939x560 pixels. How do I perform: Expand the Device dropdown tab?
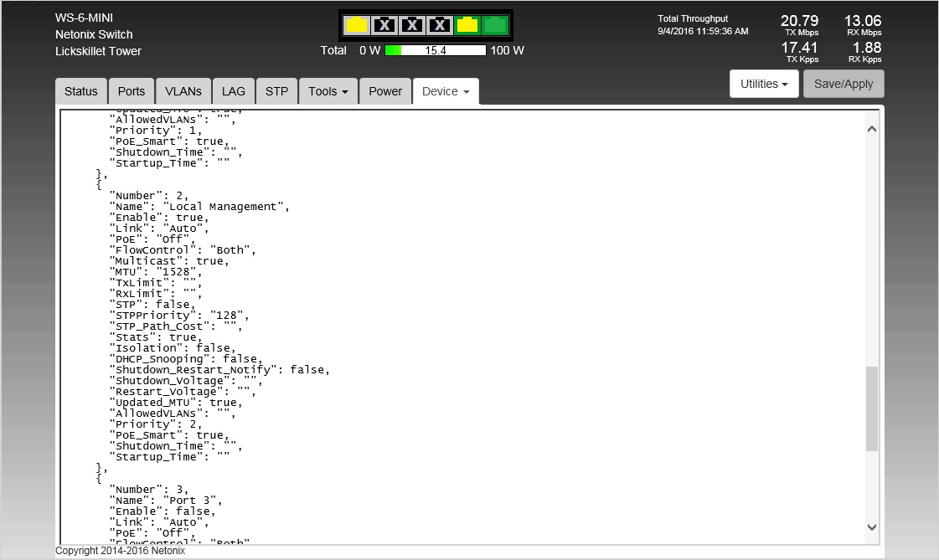(446, 91)
